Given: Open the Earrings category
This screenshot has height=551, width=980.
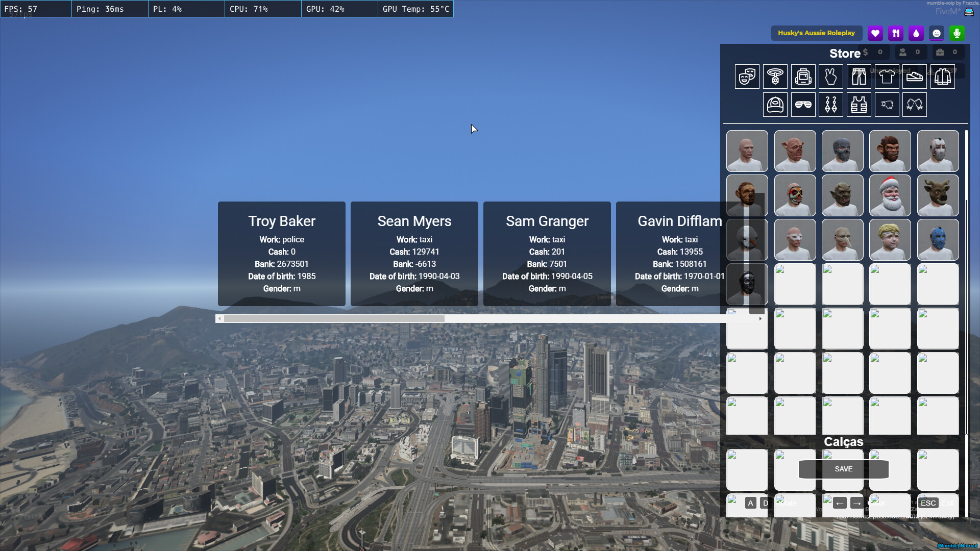Looking at the screenshot, I should [x=831, y=105].
